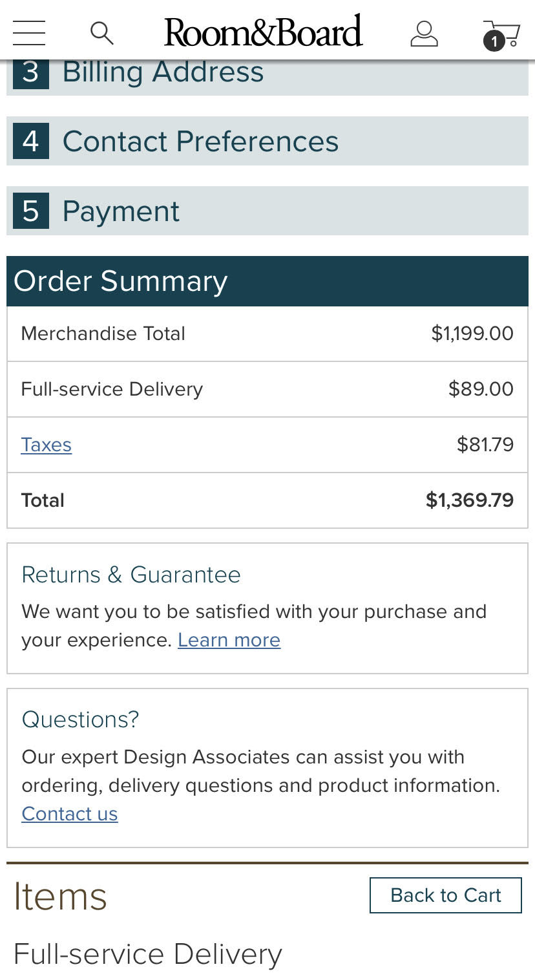Expand the Payment step
Screen dimensions: 535x980
[x=121, y=211]
